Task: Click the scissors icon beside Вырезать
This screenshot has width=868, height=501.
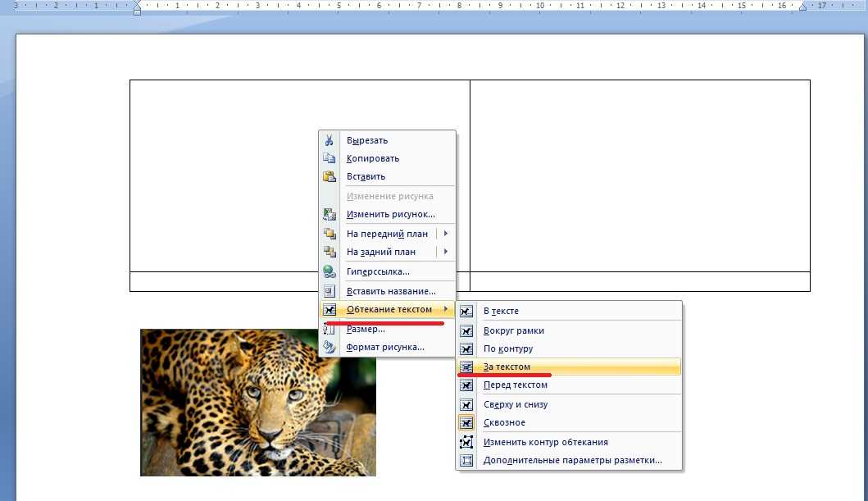Action: (329, 140)
